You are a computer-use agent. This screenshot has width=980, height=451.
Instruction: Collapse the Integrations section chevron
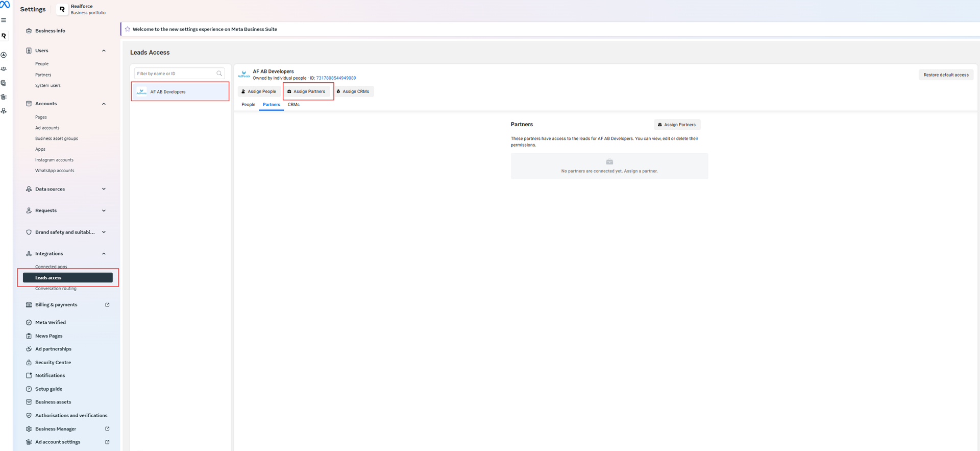pos(104,253)
